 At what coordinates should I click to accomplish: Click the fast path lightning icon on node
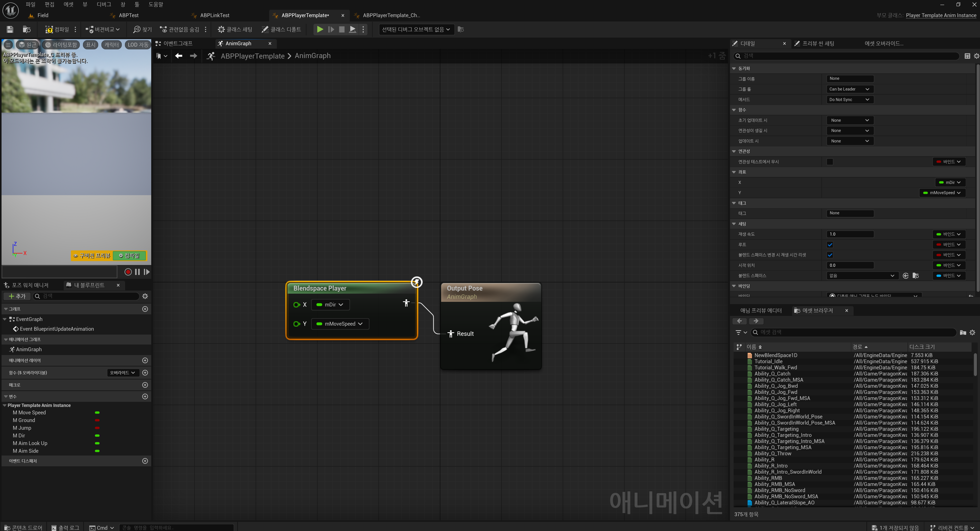[x=417, y=282]
